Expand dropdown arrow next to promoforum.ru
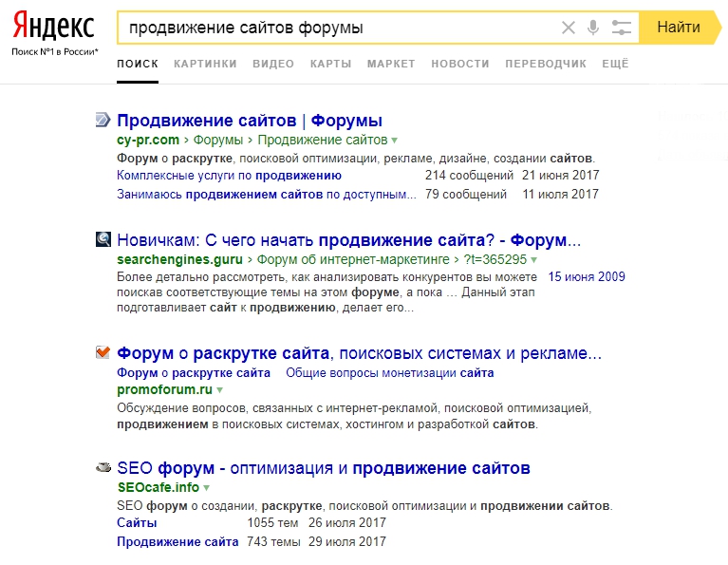This screenshot has width=728, height=565. click(220, 390)
